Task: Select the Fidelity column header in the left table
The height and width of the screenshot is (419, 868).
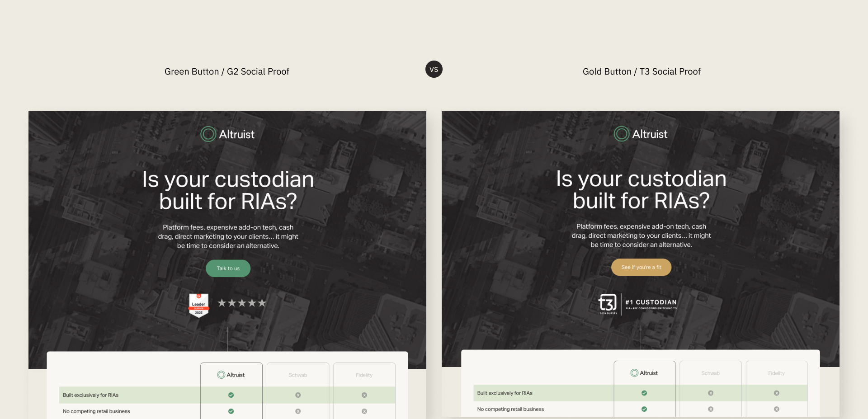Action: (364, 375)
